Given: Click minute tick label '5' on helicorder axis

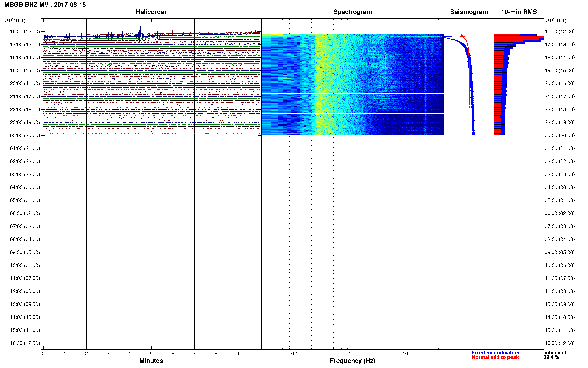Looking at the screenshot, I should coord(151,354).
